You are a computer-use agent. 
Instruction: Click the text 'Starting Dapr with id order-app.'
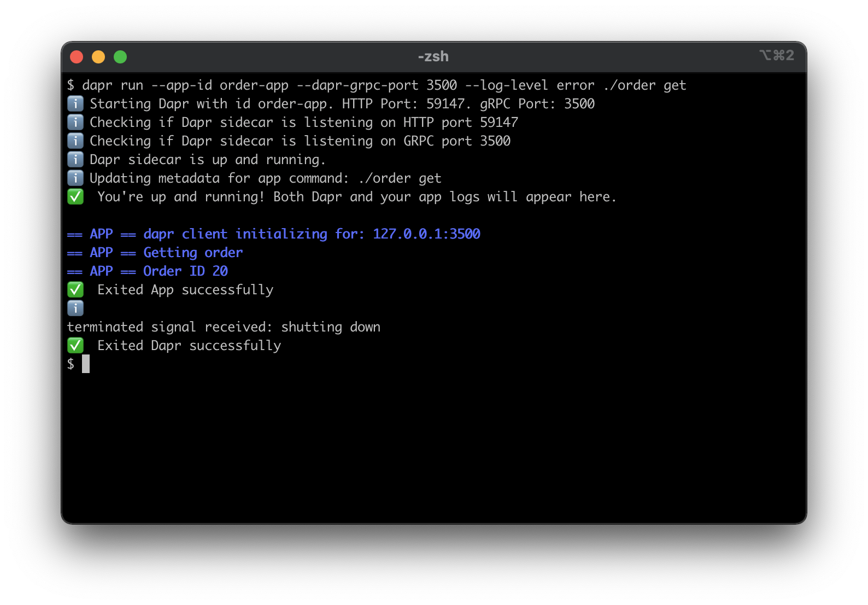[x=212, y=104]
